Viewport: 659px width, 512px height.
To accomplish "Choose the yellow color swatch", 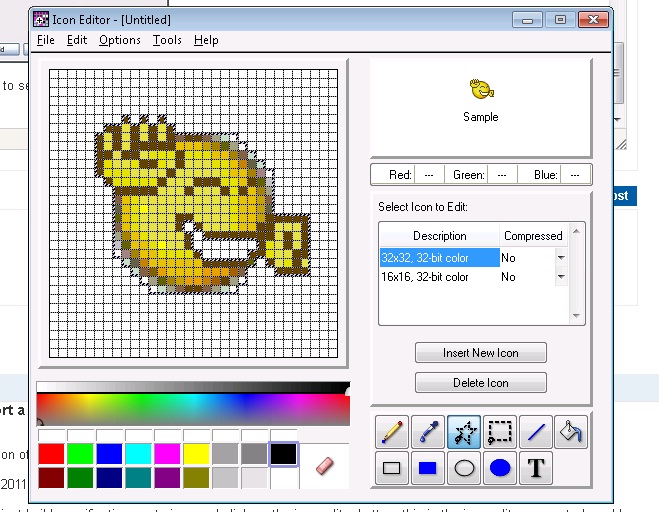I will tap(196, 454).
